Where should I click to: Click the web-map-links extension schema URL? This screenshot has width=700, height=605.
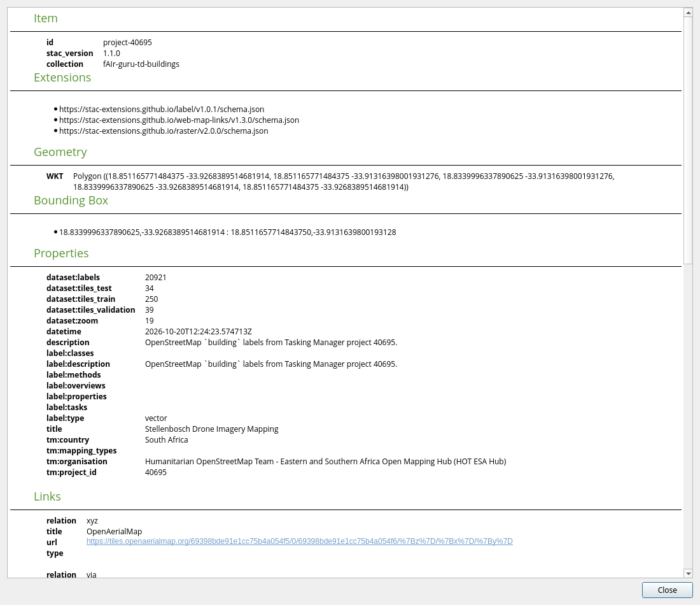(x=179, y=120)
